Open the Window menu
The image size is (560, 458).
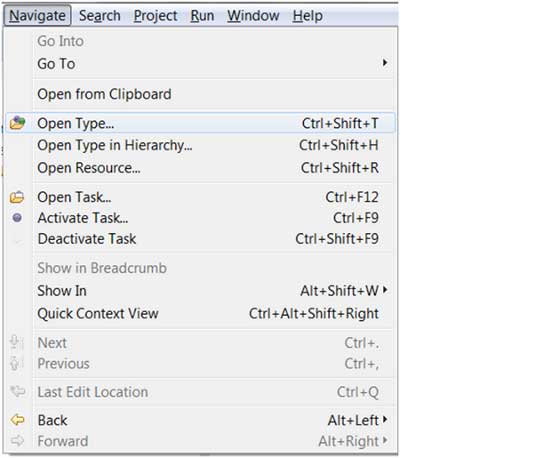pyautogui.click(x=253, y=15)
